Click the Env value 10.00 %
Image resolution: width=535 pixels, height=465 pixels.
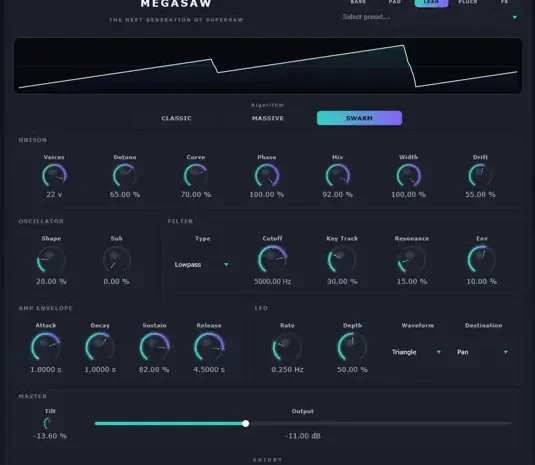click(481, 281)
